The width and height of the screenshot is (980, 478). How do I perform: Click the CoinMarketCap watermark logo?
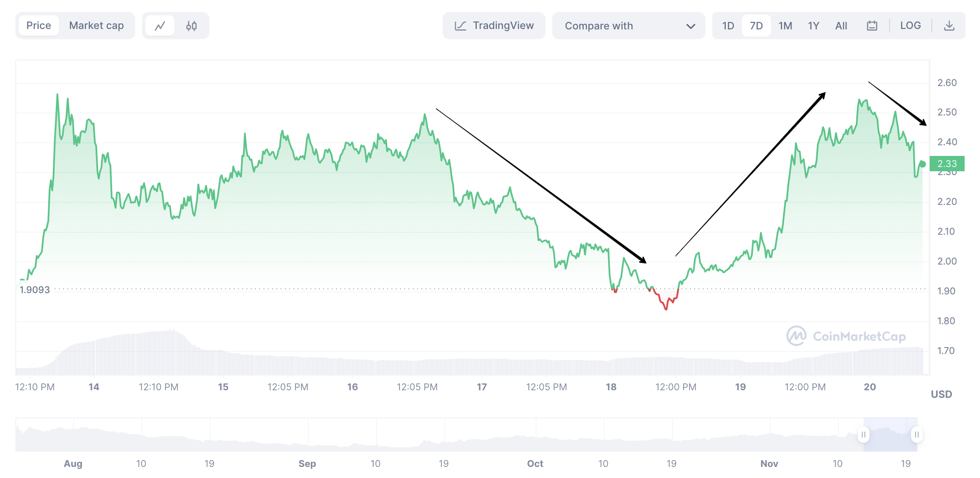(796, 336)
